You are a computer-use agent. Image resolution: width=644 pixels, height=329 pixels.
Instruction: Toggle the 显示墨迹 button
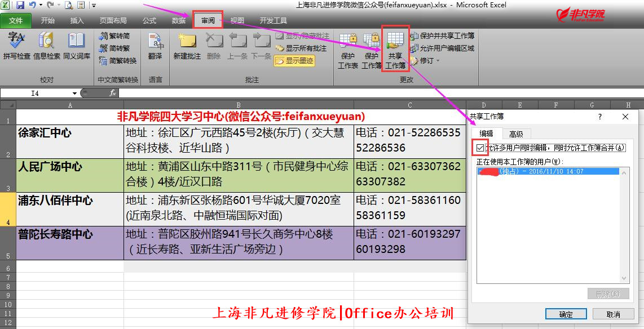point(294,61)
